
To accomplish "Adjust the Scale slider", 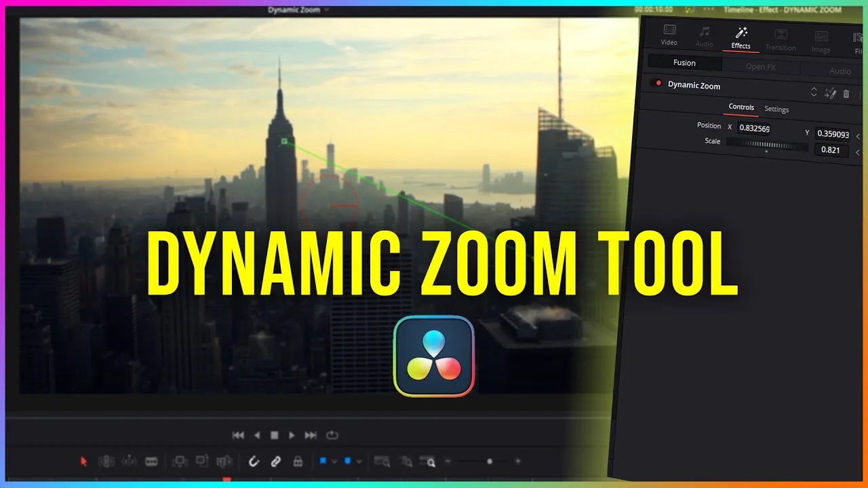I will [x=765, y=144].
